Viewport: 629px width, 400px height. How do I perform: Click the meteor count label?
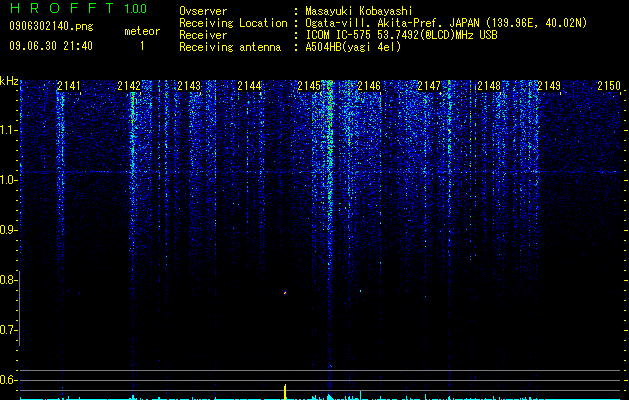click(142, 31)
